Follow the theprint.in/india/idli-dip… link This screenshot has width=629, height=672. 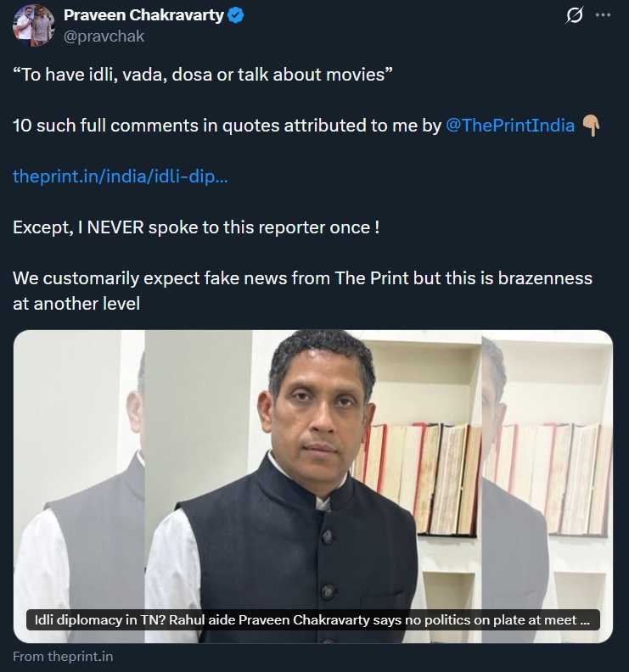click(x=120, y=176)
